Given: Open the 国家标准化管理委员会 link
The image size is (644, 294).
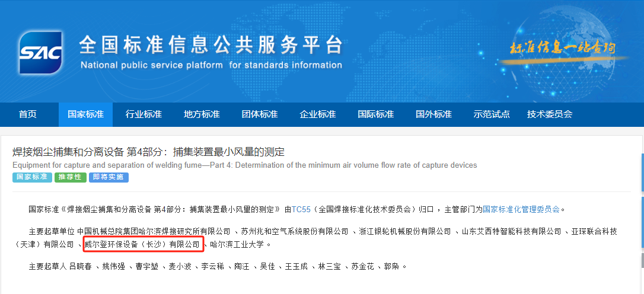Looking at the screenshot, I should (x=521, y=209).
